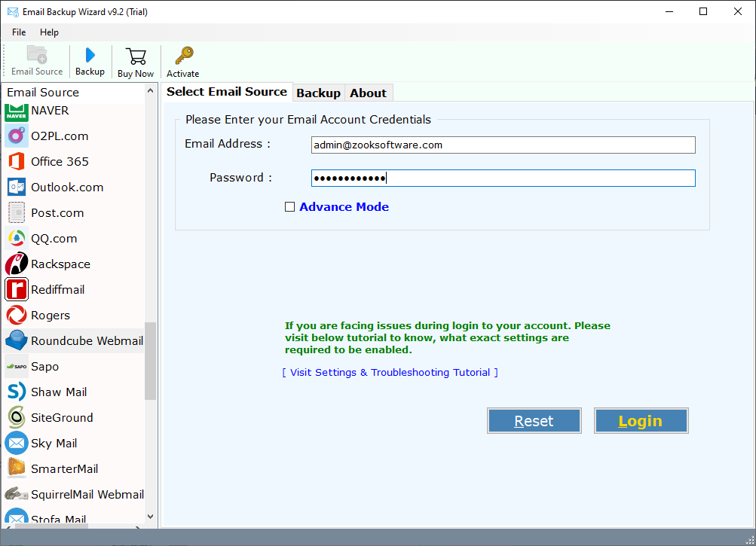Open the File menu

pos(19,32)
